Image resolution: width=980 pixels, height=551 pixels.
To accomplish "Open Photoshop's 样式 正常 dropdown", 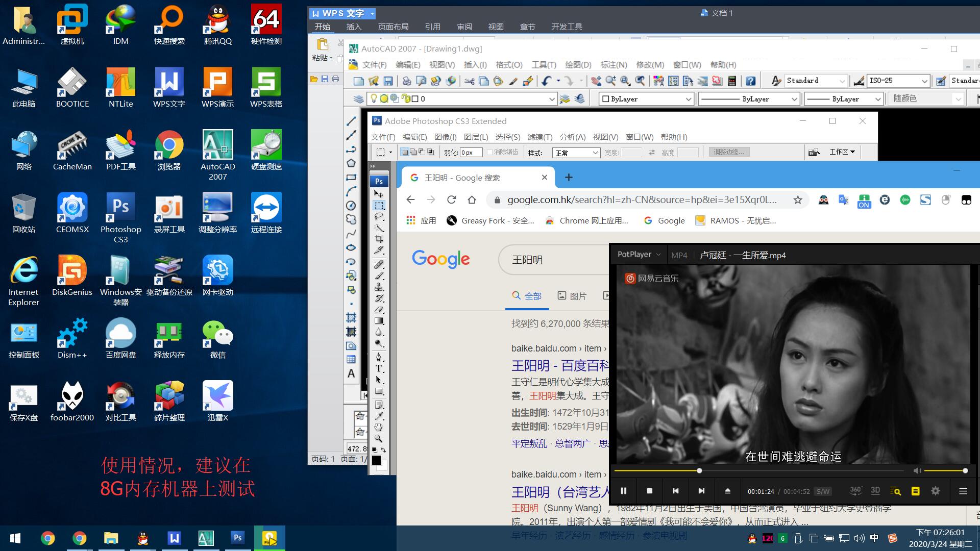I will tap(576, 153).
